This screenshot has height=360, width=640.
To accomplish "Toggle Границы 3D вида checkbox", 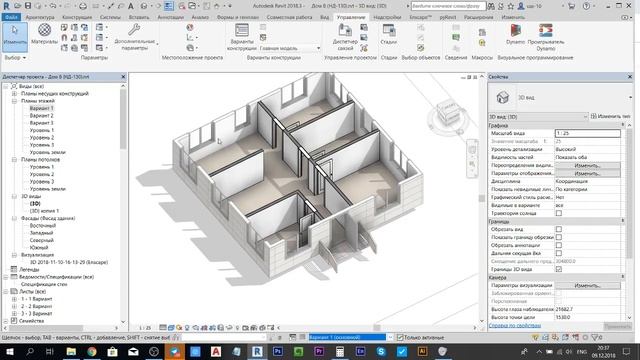I will [559, 269].
